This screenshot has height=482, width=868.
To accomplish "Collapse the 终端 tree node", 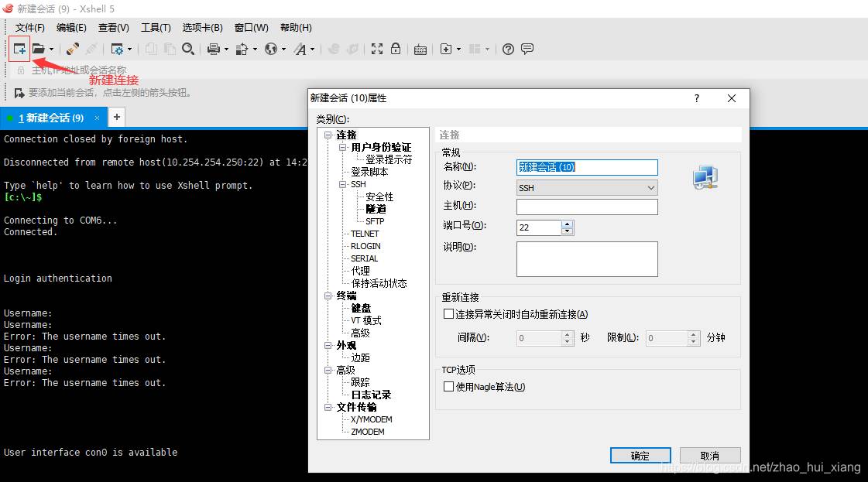I will pos(328,296).
